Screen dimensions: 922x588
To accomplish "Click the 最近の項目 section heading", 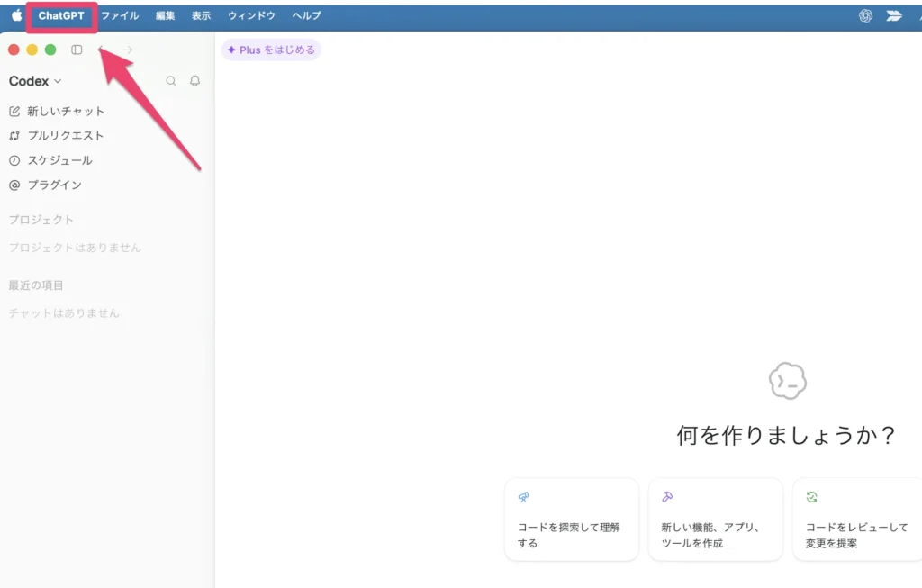I will coord(36,285).
